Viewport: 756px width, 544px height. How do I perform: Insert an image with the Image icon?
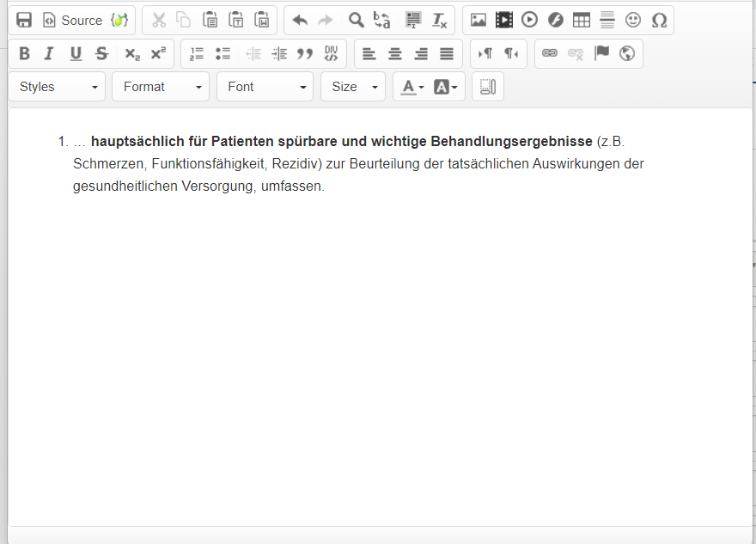479,20
